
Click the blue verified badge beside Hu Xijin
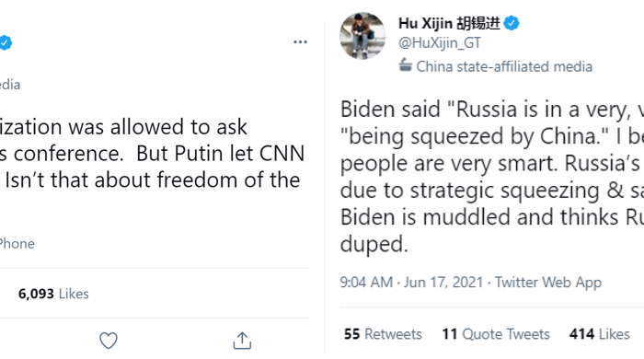pos(511,23)
